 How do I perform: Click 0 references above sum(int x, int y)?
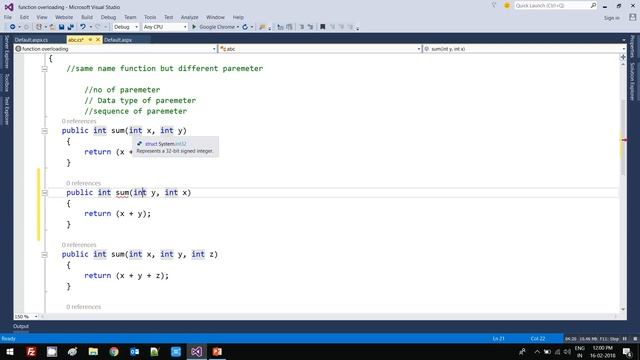[x=79, y=121]
